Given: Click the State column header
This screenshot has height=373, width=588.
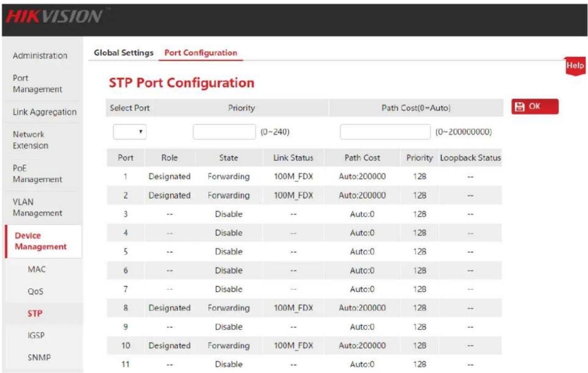Looking at the screenshot, I should [228, 158].
